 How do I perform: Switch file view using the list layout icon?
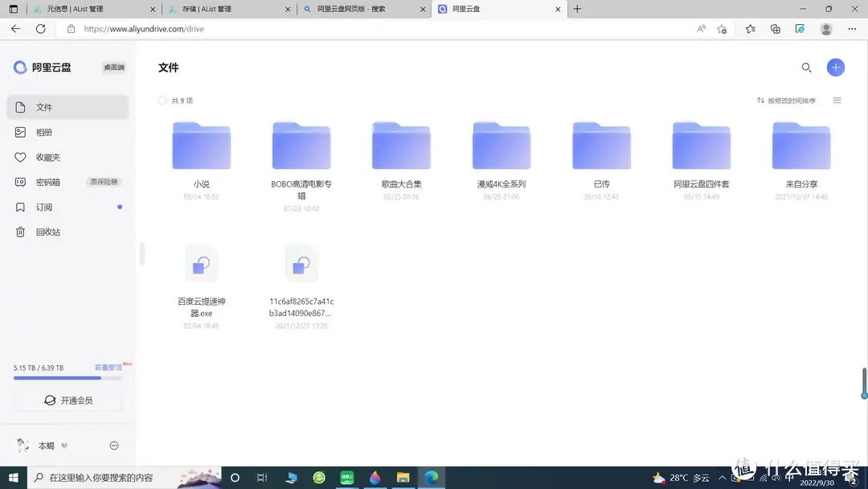click(837, 100)
